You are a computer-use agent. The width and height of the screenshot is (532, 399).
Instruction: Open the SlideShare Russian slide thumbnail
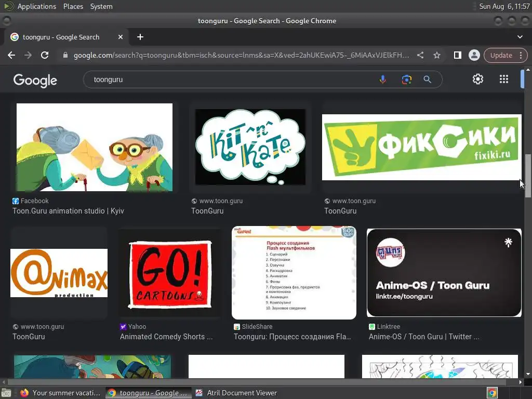(294, 273)
